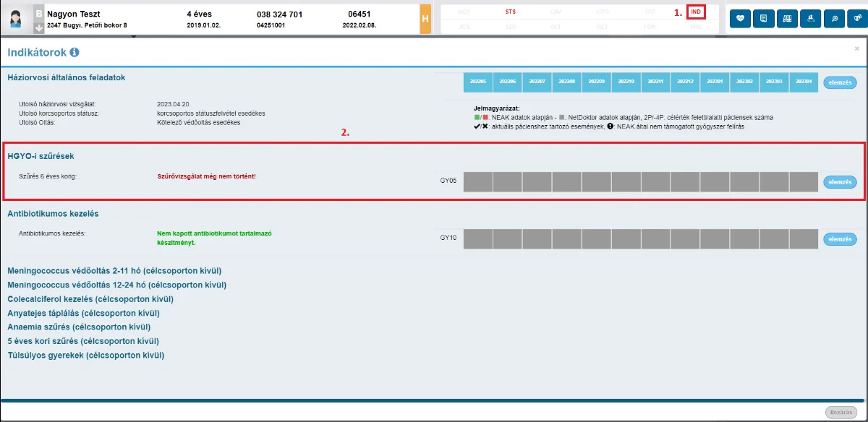Click the Indikátorok info icon
The image size is (868, 422).
[75, 53]
